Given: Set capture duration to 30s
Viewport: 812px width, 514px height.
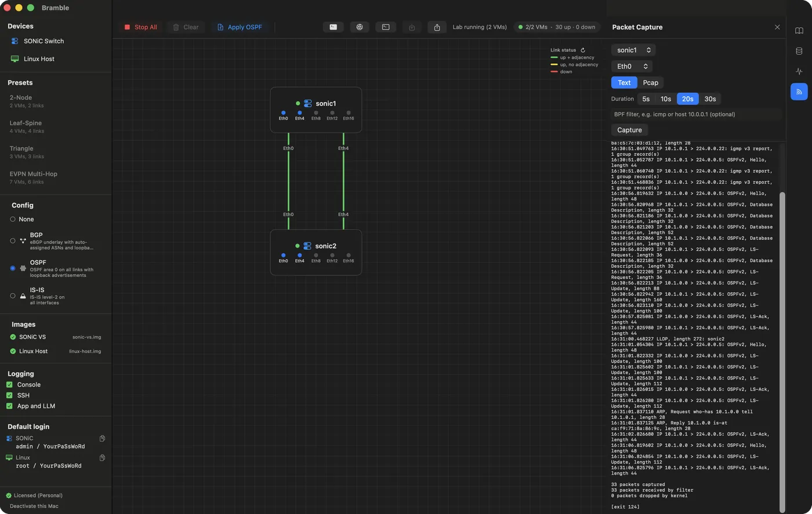Looking at the screenshot, I should 710,99.
